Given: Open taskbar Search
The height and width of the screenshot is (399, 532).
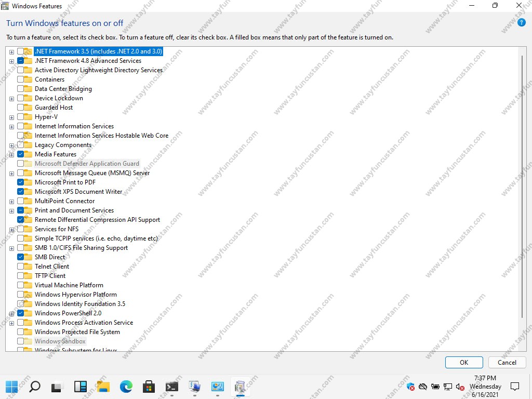Looking at the screenshot, I should click(x=35, y=387).
